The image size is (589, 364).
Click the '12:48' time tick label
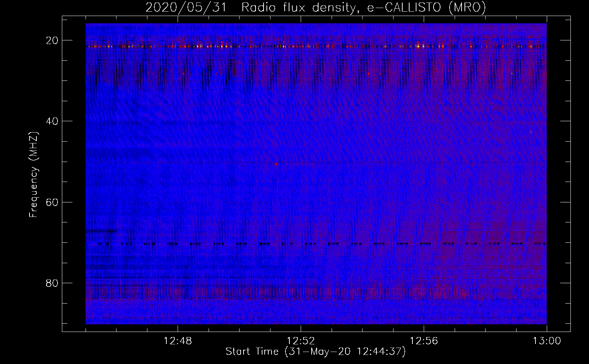(178, 341)
